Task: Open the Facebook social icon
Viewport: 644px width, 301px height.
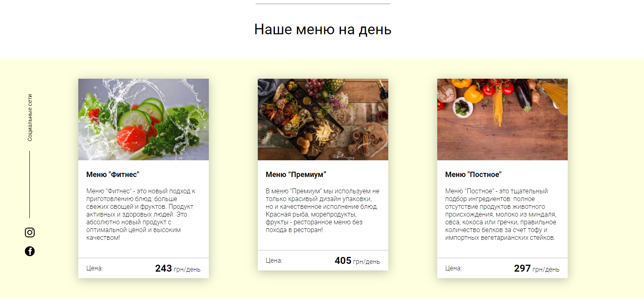Action: (30, 251)
